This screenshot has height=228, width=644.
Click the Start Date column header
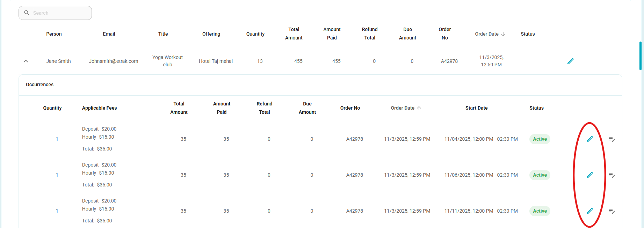click(476, 108)
